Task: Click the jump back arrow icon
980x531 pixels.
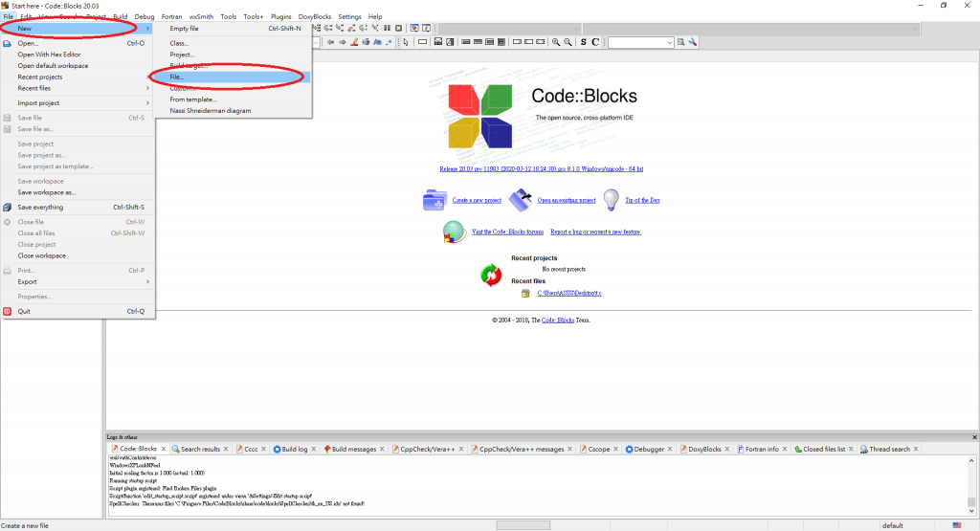Action: [330, 42]
